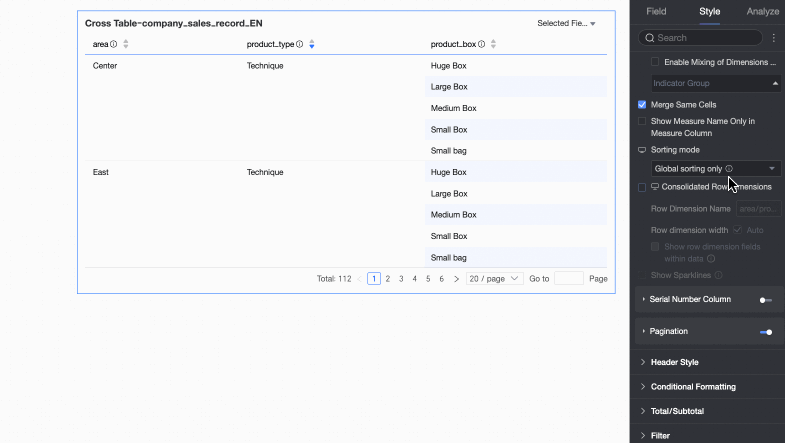Sort the product_type column
The width and height of the screenshot is (785, 443).
311,44
